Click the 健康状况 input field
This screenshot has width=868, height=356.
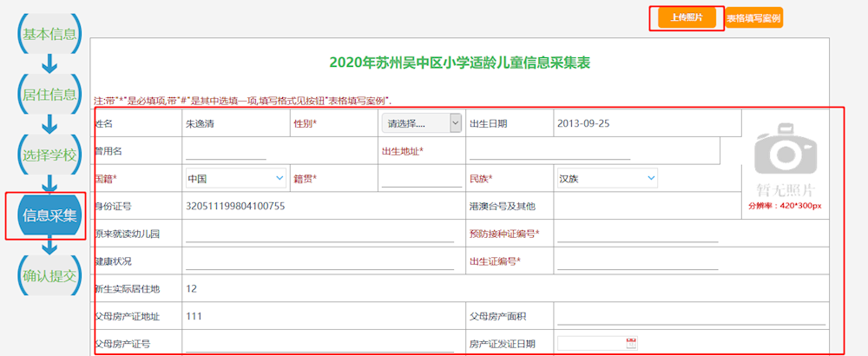[x=319, y=260]
